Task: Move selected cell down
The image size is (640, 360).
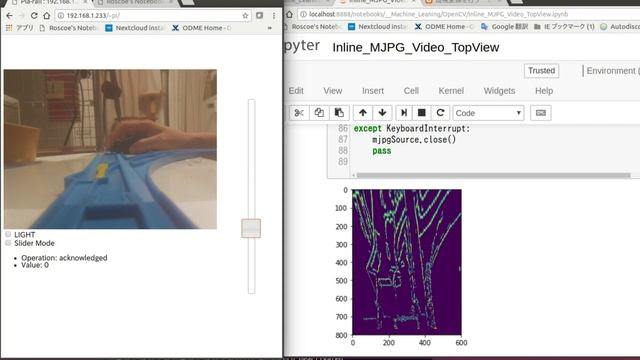Action: (x=382, y=113)
